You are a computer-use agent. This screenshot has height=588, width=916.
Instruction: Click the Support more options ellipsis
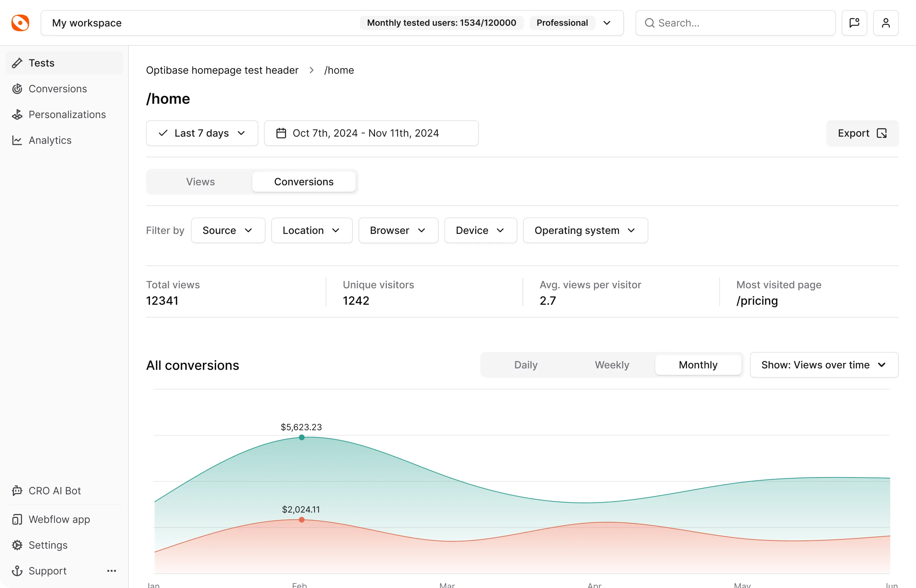point(112,571)
